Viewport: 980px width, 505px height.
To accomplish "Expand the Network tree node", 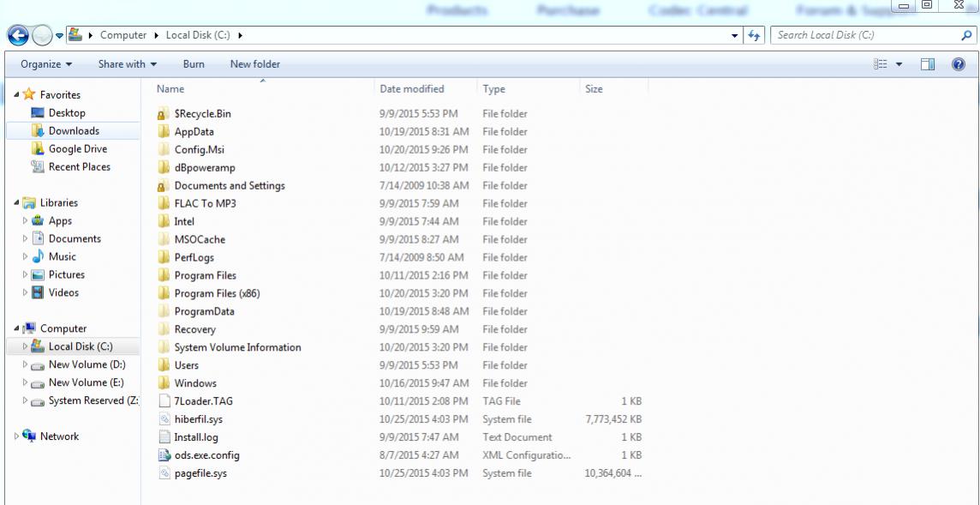I will point(17,436).
